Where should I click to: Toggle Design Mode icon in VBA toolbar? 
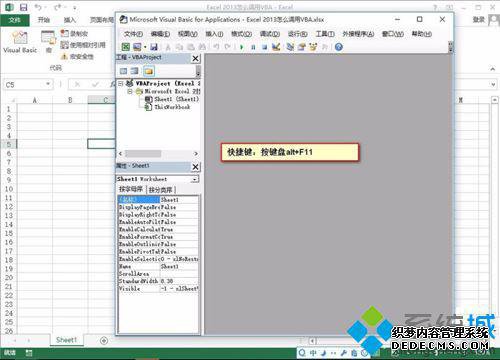(276, 47)
